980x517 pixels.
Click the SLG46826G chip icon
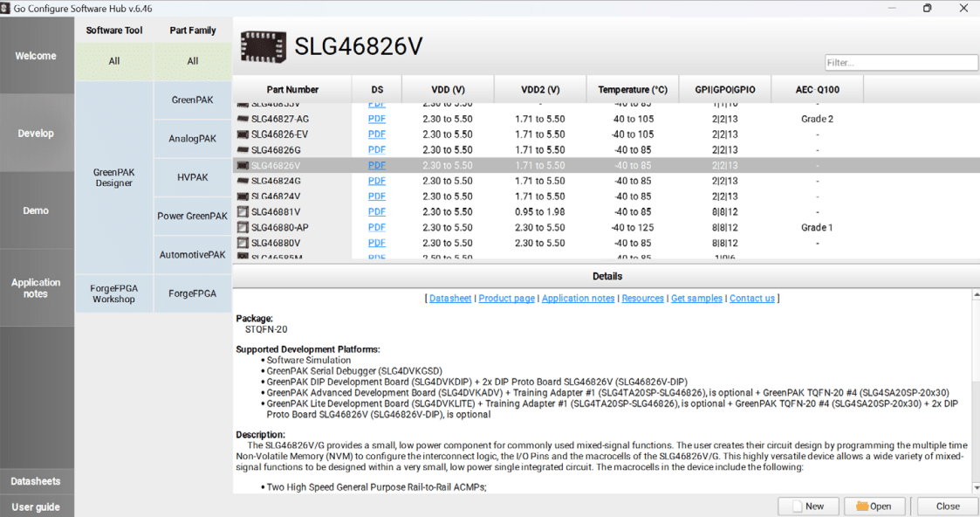click(x=243, y=150)
